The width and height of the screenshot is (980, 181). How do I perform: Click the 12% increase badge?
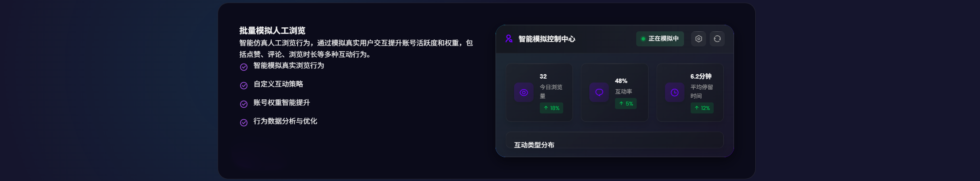702,108
